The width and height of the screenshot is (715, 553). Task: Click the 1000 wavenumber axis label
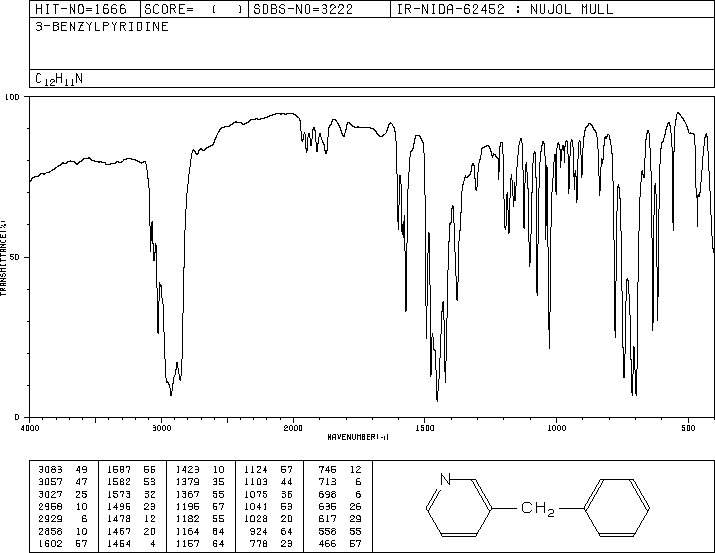coord(556,428)
